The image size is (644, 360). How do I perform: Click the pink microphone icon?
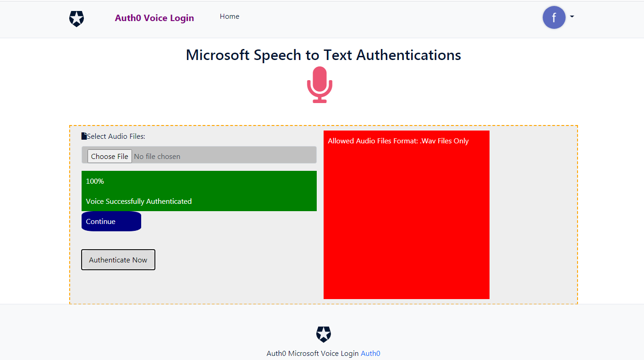click(319, 85)
